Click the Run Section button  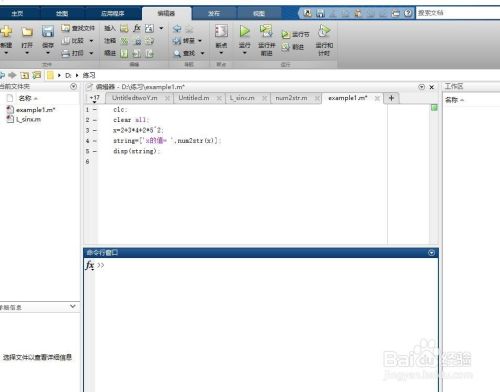pyautogui.click(x=295, y=34)
